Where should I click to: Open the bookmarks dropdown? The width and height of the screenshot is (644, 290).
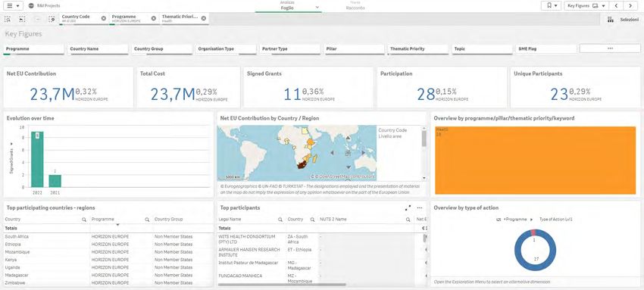551,6
